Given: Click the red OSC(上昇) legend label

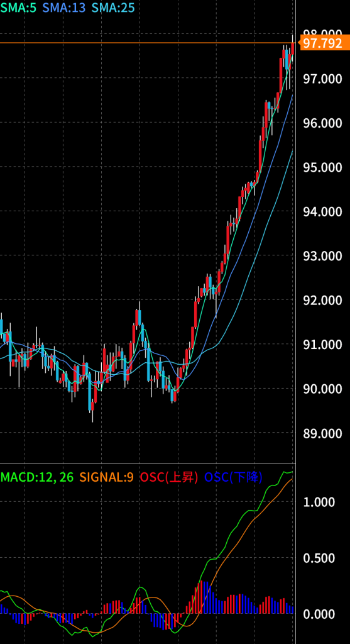Looking at the screenshot, I should tap(169, 477).
